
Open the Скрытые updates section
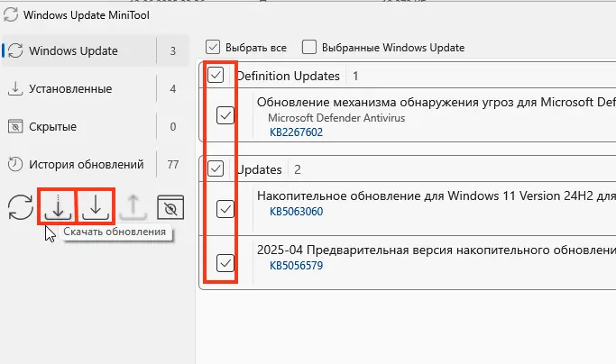54,127
